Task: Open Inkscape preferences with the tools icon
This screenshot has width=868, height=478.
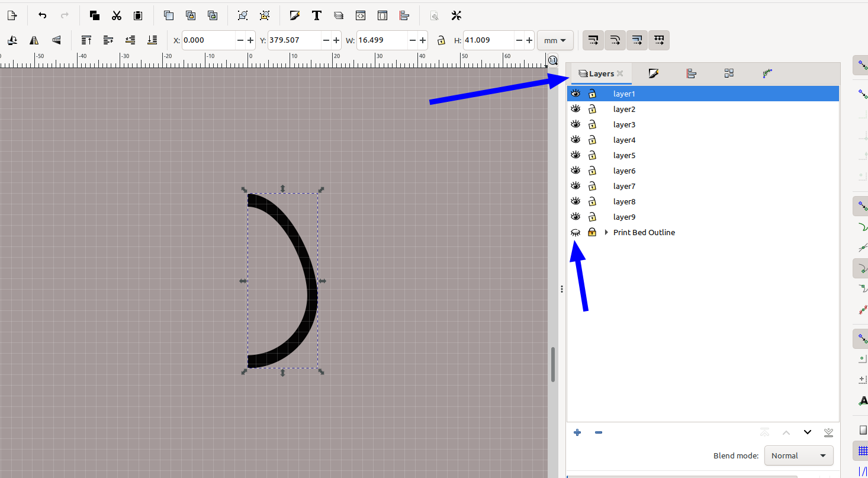Action: point(456,15)
